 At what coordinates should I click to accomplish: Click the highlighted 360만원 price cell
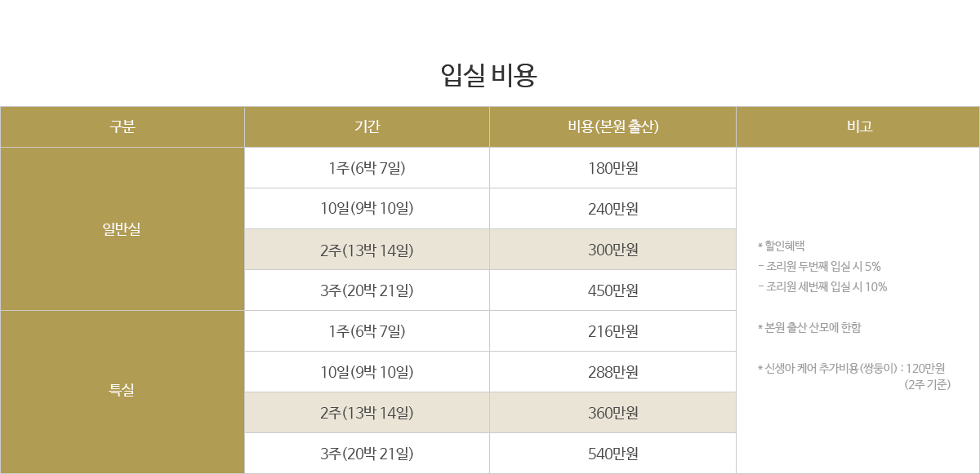[612, 413]
